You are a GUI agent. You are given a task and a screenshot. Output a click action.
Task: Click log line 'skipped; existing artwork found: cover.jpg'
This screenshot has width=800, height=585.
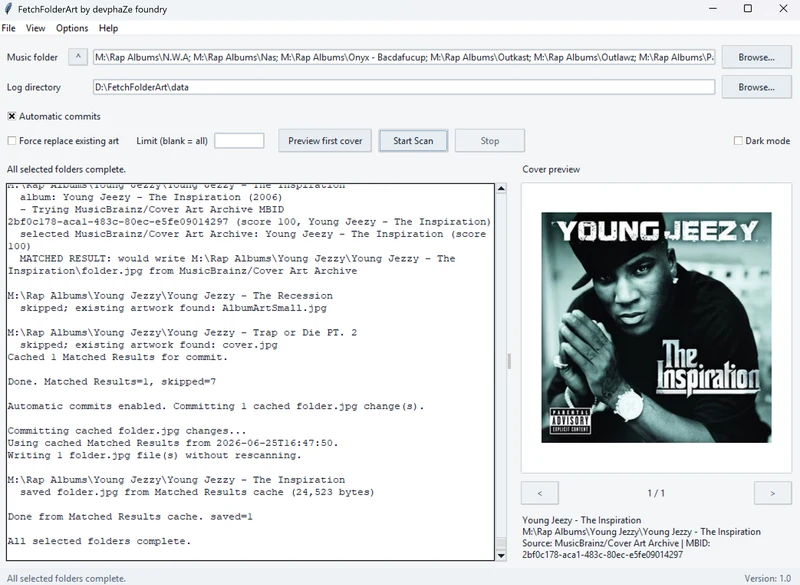click(148, 345)
